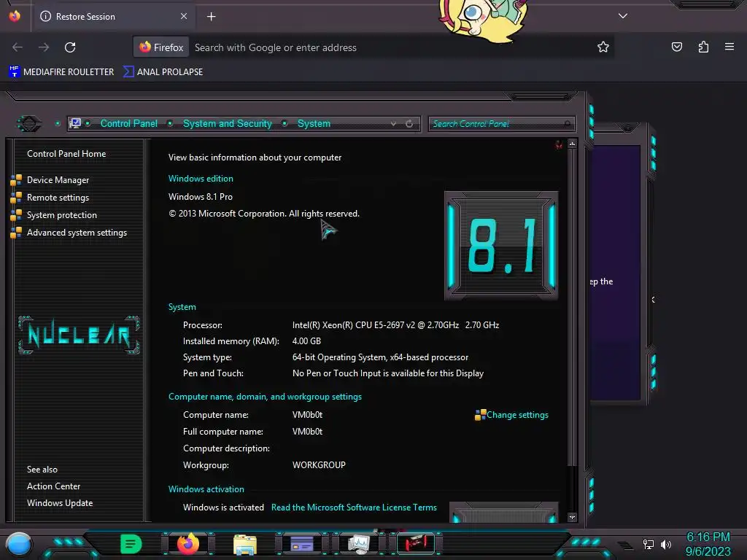The width and height of the screenshot is (747, 560).
Task: Show hidden system tray icons
Action: (x=625, y=545)
